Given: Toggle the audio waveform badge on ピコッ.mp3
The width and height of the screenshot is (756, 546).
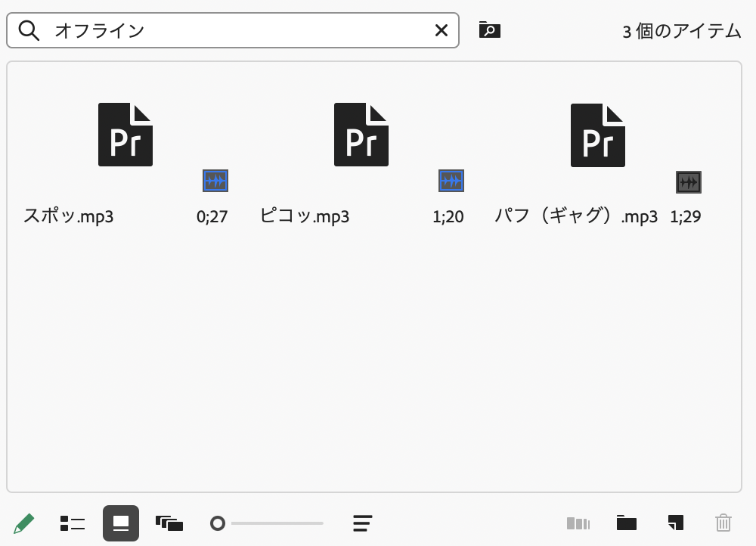Looking at the screenshot, I should [x=451, y=181].
